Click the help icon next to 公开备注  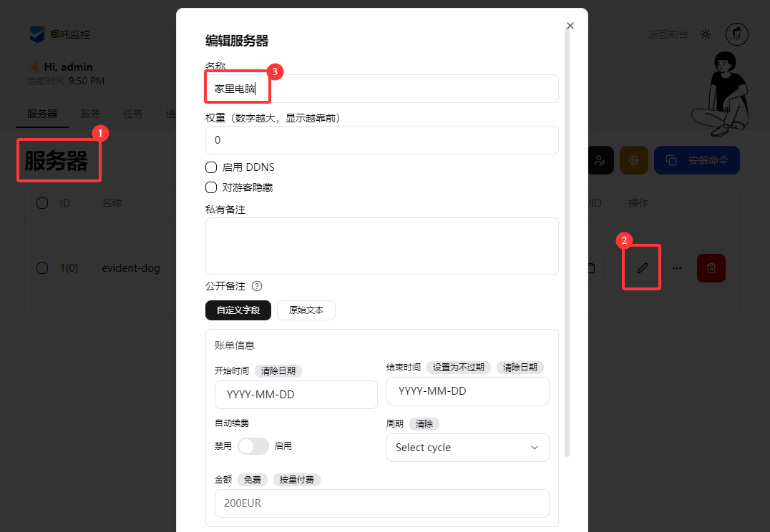(257, 286)
